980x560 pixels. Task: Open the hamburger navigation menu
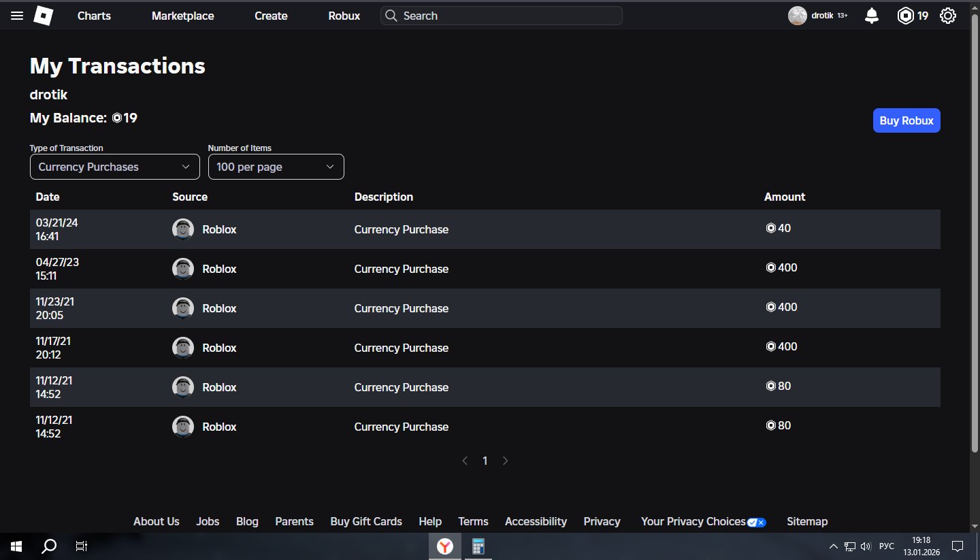point(17,16)
